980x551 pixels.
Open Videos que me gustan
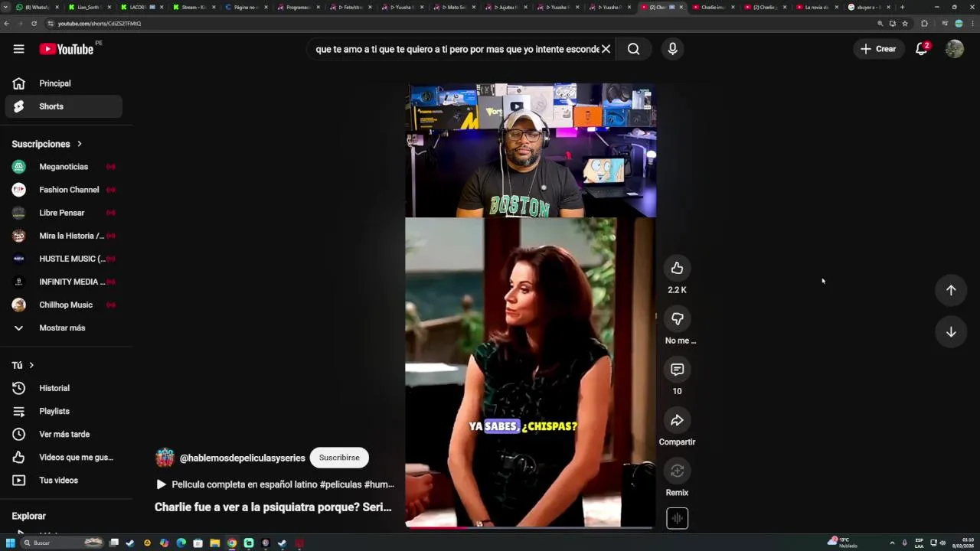pyautogui.click(x=64, y=457)
